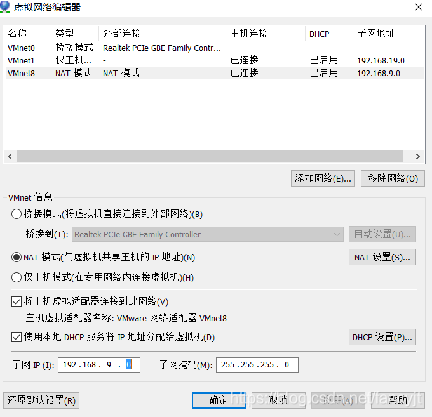
Task: Open NAT Settings (S) button
Action: (x=382, y=257)
